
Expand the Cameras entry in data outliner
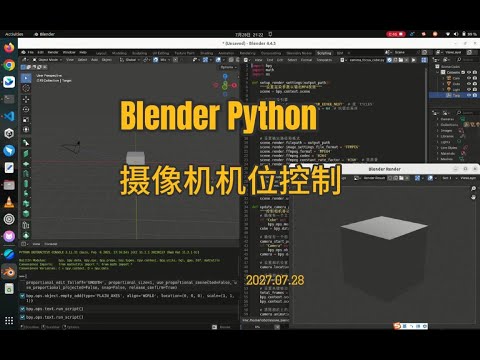pyautogui.click(x=438, y=119)
